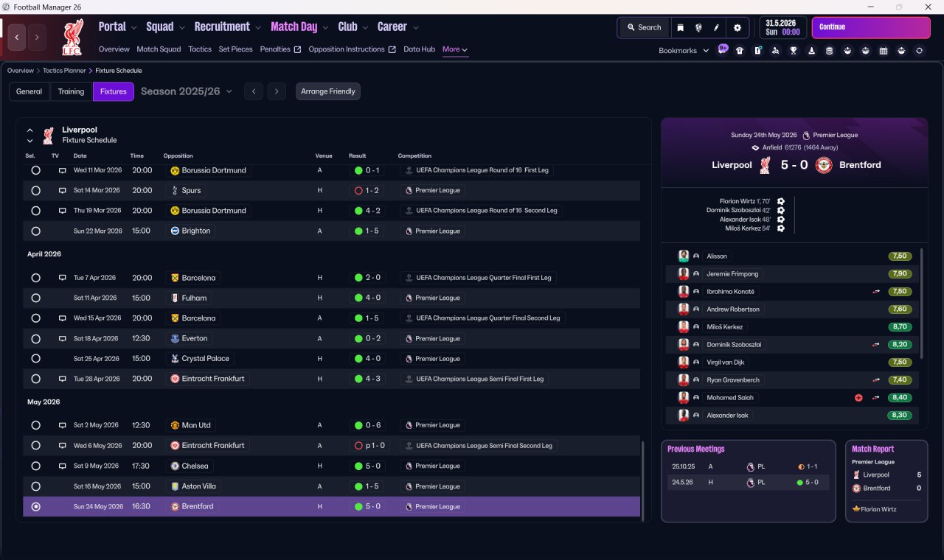
Task: Click the red injury icon beside Mohamed Salah
Action: [858, 398]
